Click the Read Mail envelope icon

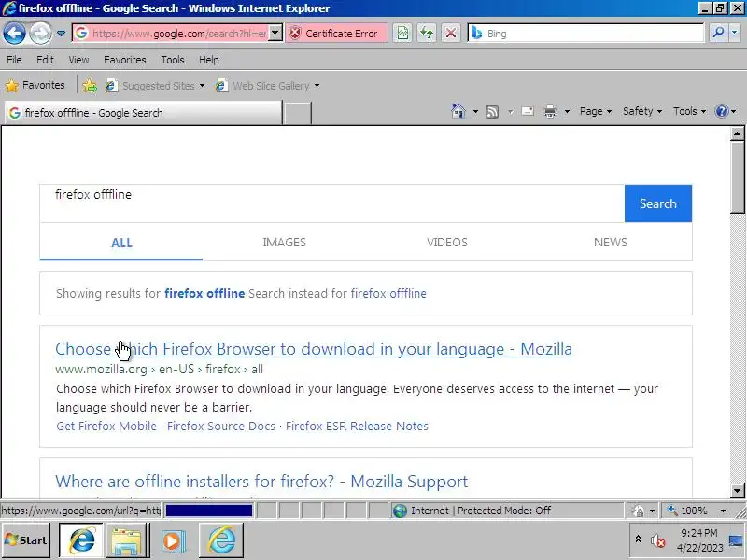528,111
